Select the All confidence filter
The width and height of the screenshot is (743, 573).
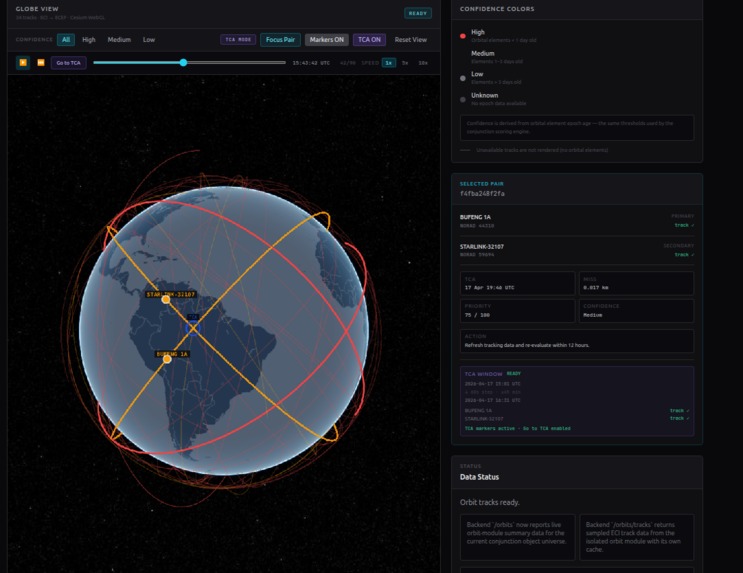[66, 40]
